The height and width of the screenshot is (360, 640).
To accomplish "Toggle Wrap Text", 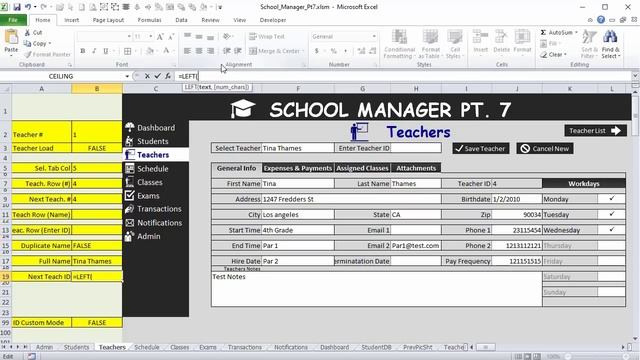I will pos(267,36).
